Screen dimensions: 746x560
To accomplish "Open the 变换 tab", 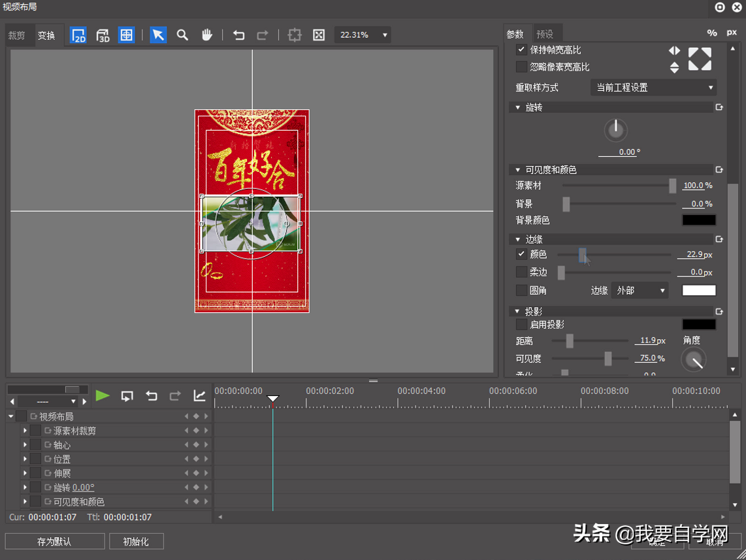I will [46, 35].
